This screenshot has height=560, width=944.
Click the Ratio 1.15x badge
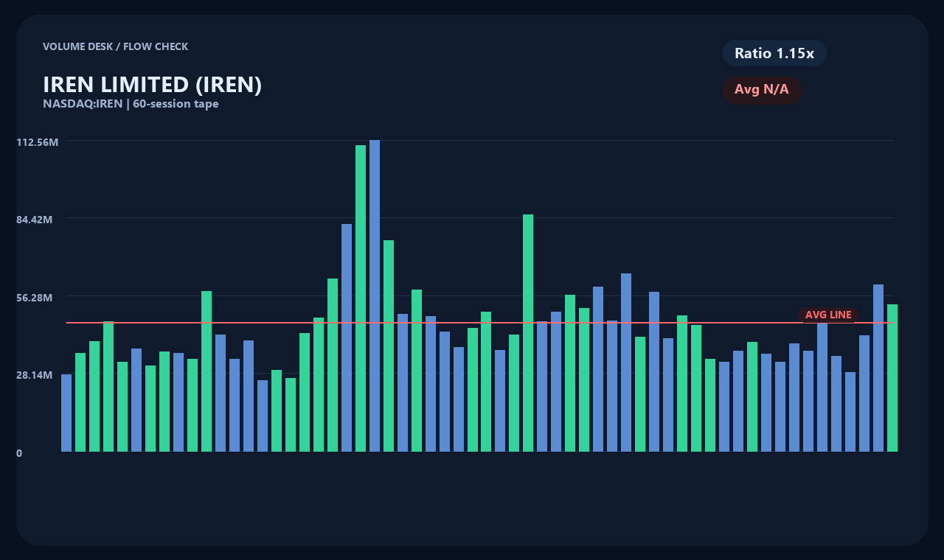click(x=774, y=53)
